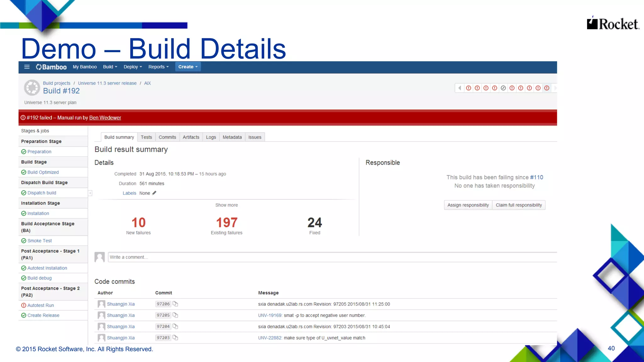
Task: Open the Create Release job
Action: click(x=43, y=315)
